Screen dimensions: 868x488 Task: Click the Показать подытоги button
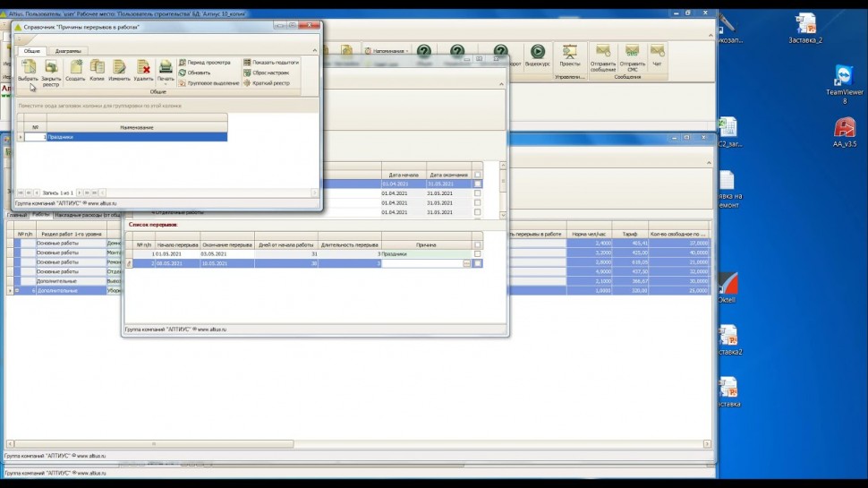coord(270,63)
